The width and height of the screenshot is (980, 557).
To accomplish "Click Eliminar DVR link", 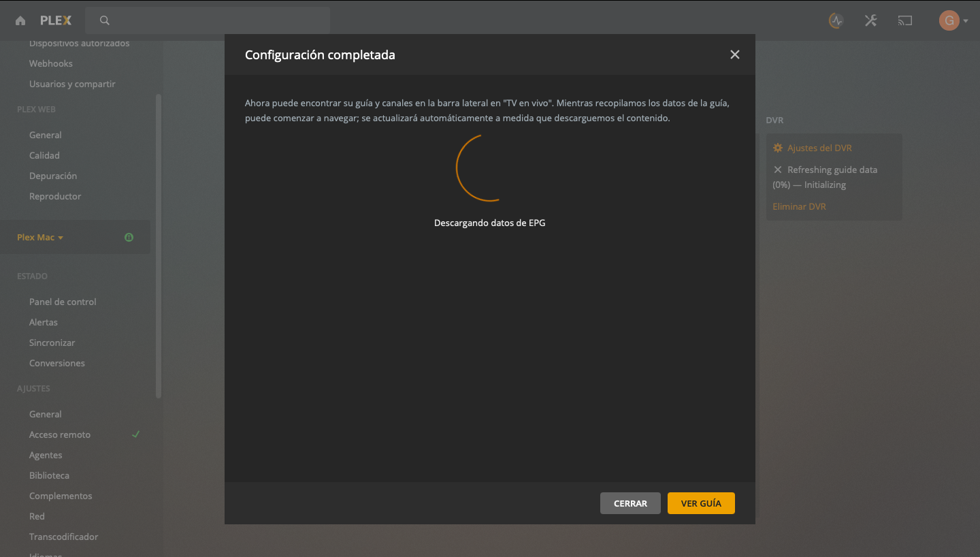I will click(x=799, y=206).
